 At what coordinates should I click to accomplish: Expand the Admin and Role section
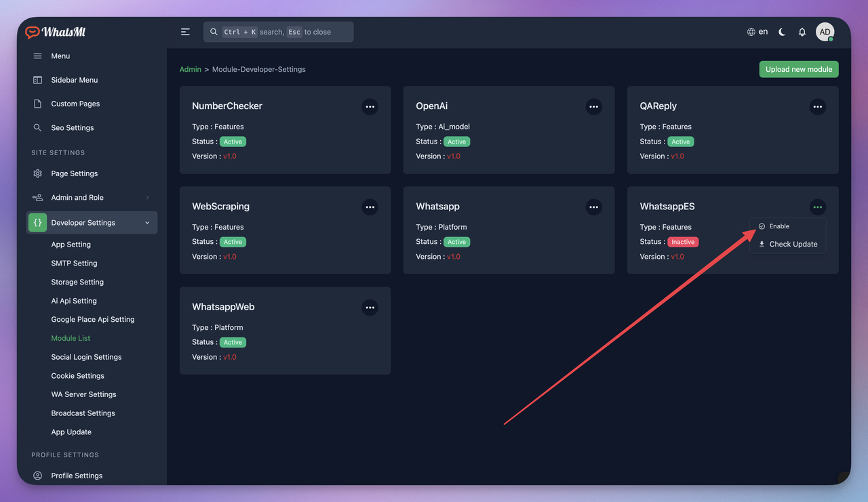[92, 197]
